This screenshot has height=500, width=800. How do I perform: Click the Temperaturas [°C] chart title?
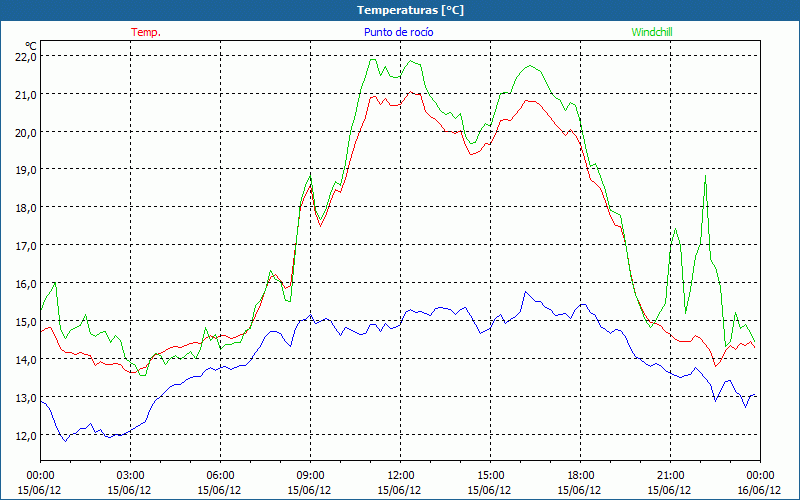(410, 10)
